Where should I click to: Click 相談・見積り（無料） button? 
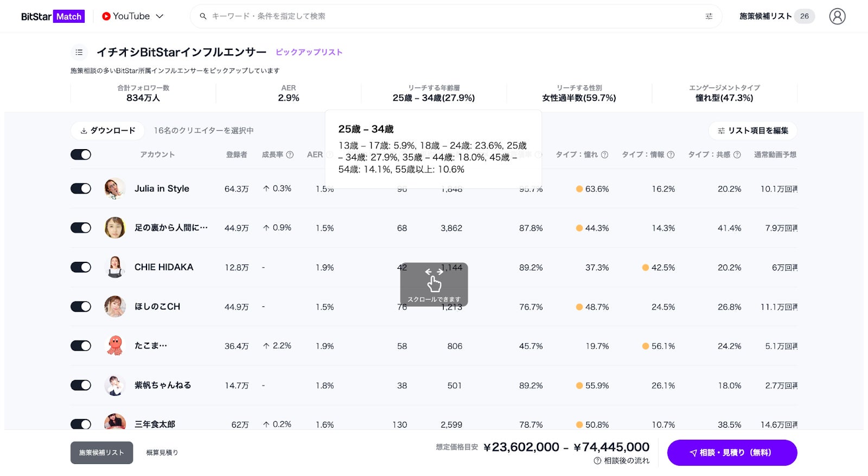[731, 453]
